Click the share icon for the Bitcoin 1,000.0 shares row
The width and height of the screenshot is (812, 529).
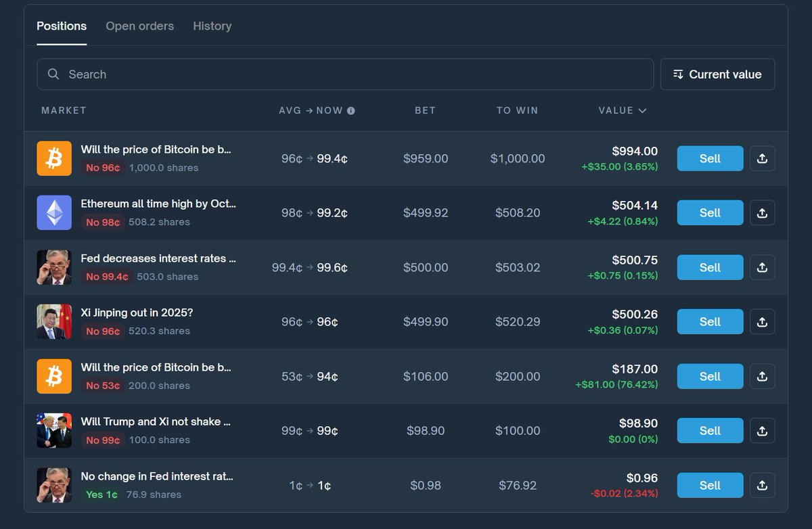763,158
